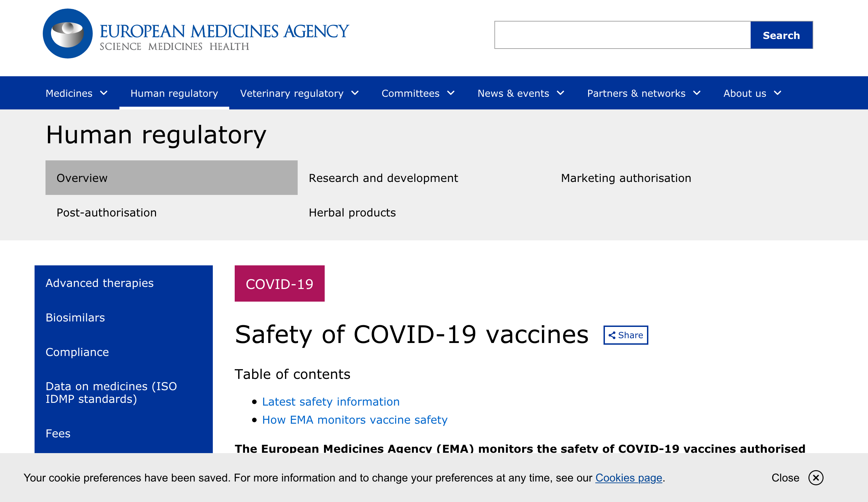Open the Partners & networks dropdown chevron
The width and height of the screenshot is (868, 502).
[x=697, y=93]
